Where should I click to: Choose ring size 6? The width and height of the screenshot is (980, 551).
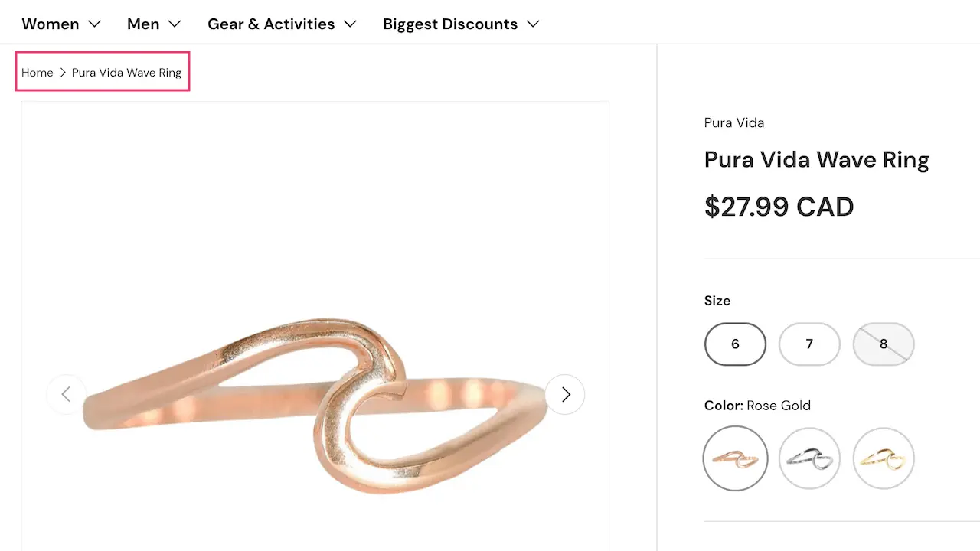click(x=735, y=344)
